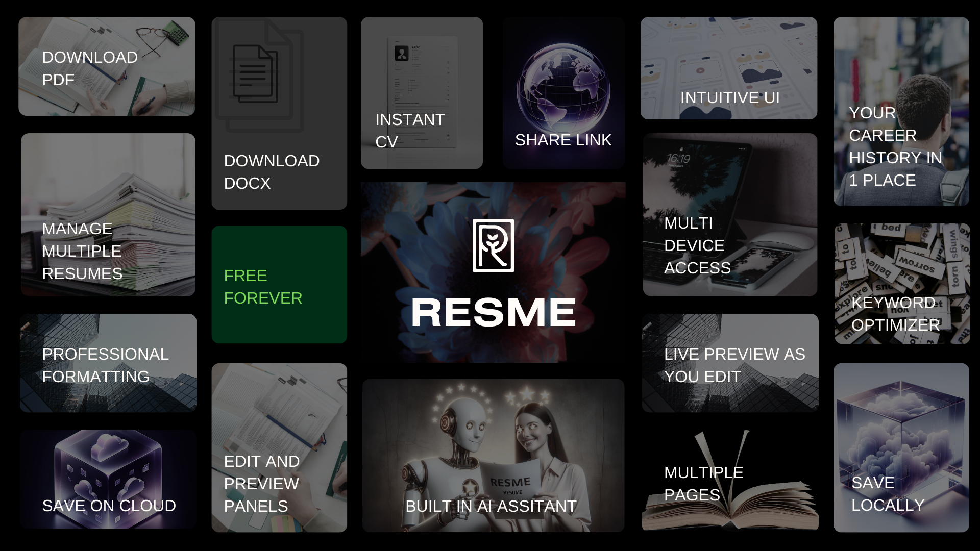Click the Professional Formatting skyline image

click(x=107, y=362)
